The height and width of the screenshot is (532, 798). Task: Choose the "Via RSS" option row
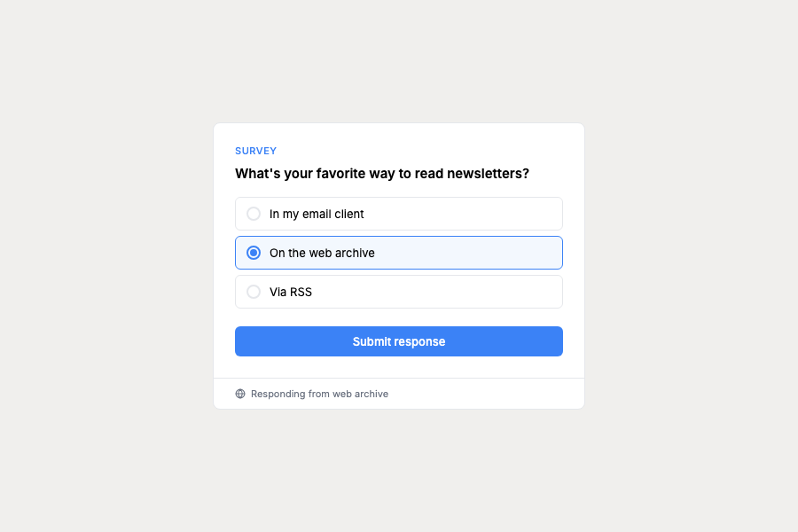coord(398,292)
